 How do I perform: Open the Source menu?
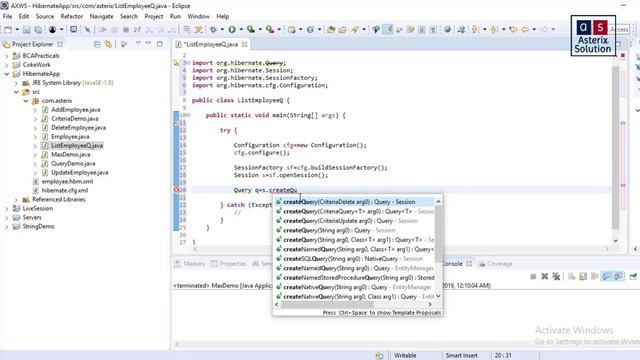click(44, 16)
